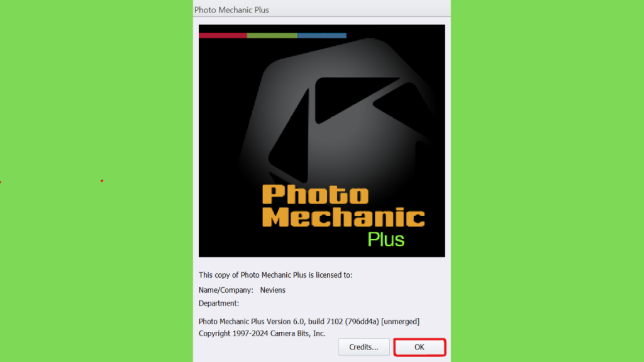Viewport: 644px width, 362px height.
Task: Click the "licensed to" sentence text
Action: pos(275,275)
